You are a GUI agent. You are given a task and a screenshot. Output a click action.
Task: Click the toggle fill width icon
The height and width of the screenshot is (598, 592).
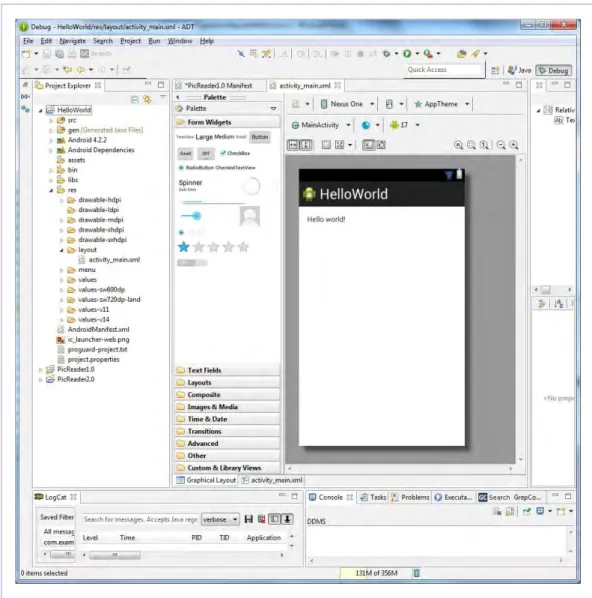coord(293,145)
